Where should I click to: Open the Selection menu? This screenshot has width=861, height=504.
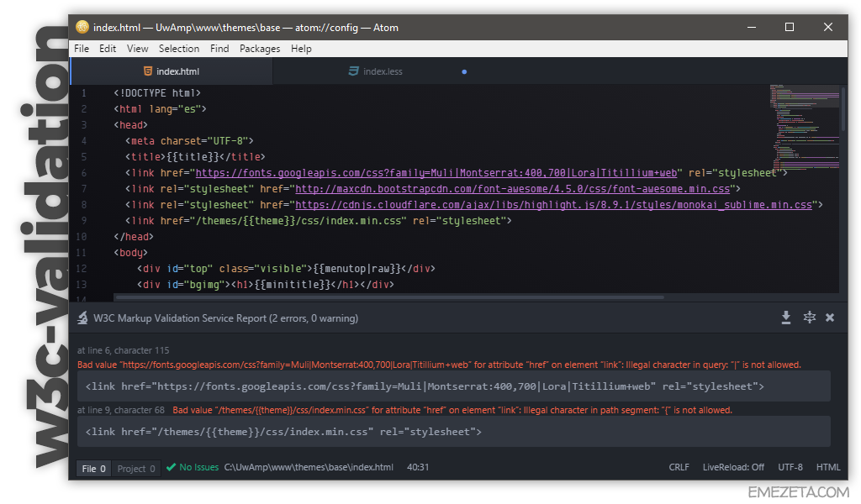(x=179, y=49)
